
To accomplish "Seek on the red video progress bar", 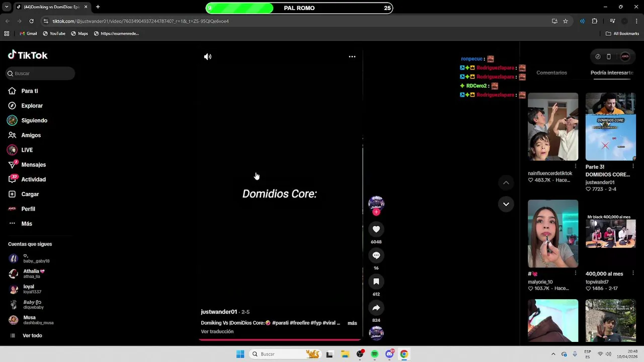I will [x=280, y=339].
